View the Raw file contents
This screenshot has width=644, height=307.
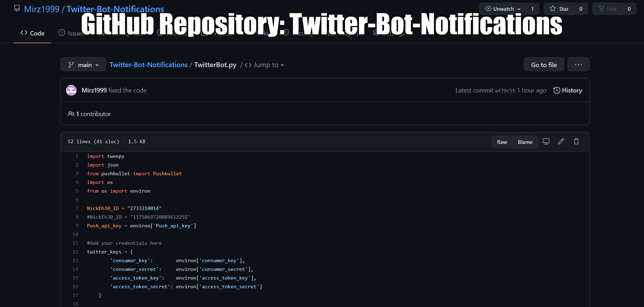point(502,142)
